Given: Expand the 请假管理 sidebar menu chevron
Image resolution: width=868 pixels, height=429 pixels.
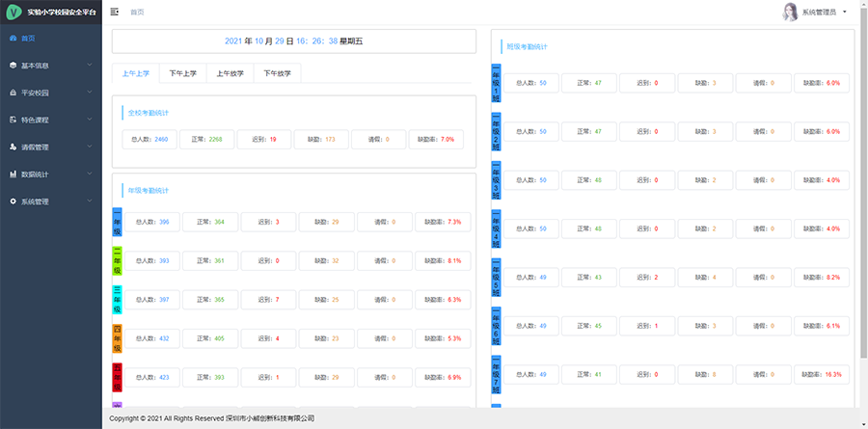Looking at the screenshot, I should pyautogui.click(x=89, y=147).
